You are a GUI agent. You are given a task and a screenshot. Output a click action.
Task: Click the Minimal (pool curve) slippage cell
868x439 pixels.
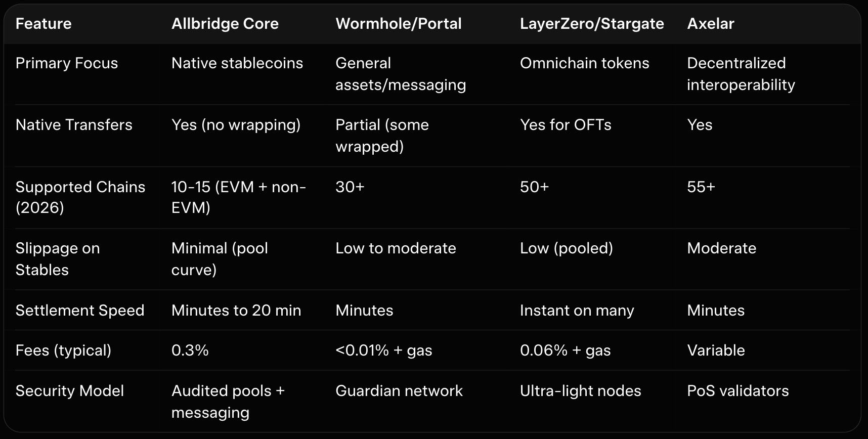220,259
